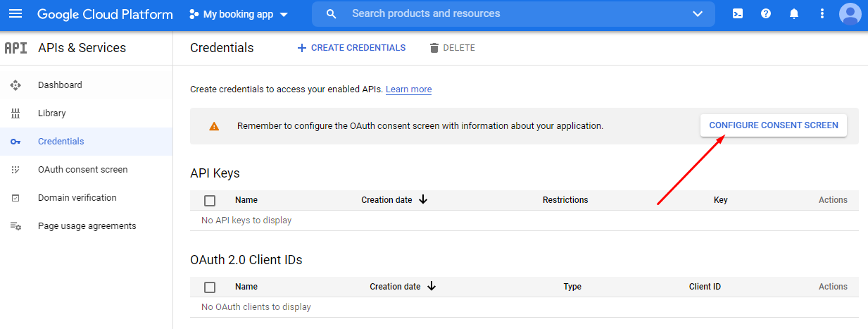
Task: Open the My booking app project selector
Action: [x=239, y=14]
